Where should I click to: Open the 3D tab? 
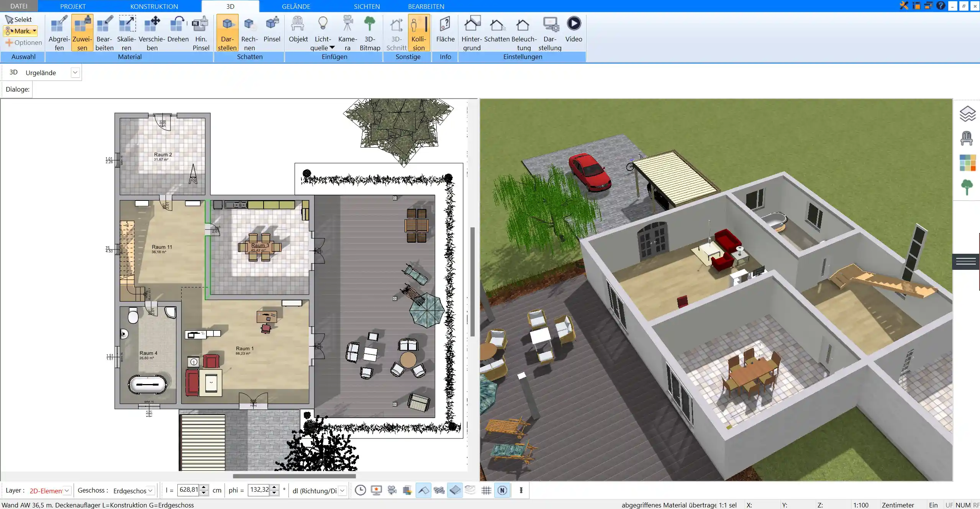[x=230, y=6]
